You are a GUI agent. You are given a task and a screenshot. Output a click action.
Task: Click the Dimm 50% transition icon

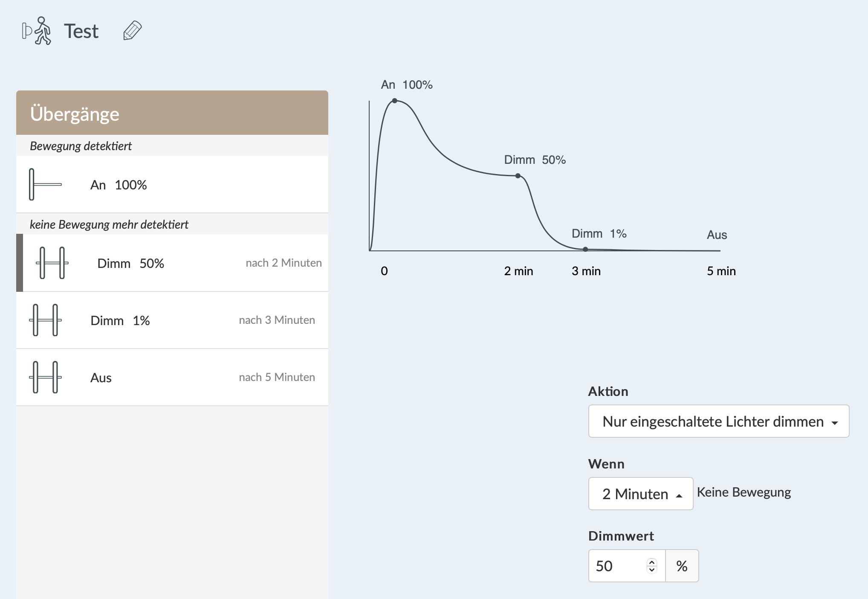[x=52, y=263]
